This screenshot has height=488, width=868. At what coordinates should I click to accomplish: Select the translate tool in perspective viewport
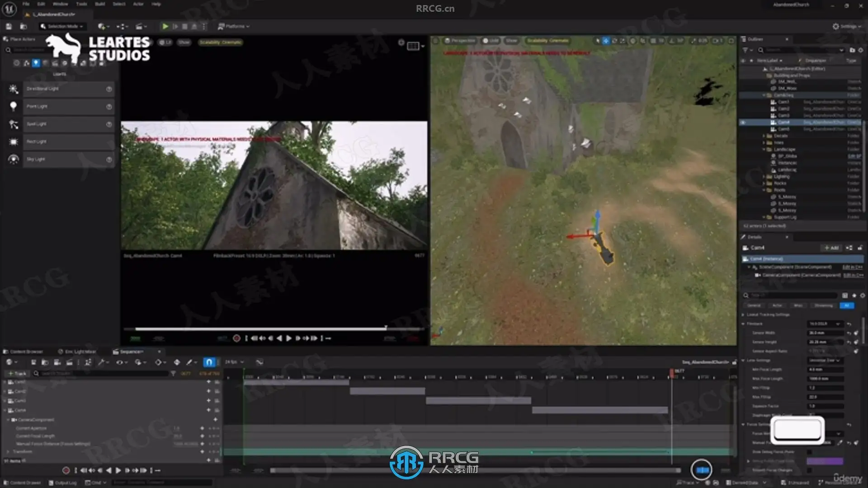click(606, 41)
